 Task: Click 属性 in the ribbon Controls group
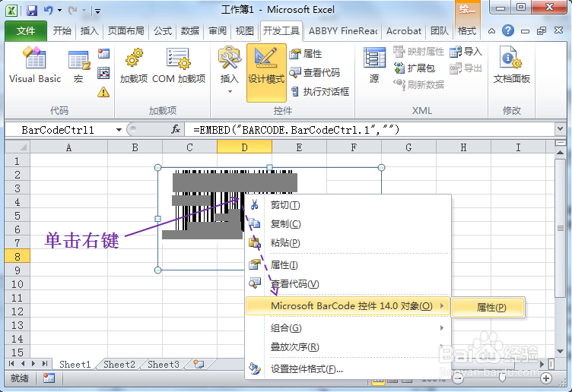point(306,54)
